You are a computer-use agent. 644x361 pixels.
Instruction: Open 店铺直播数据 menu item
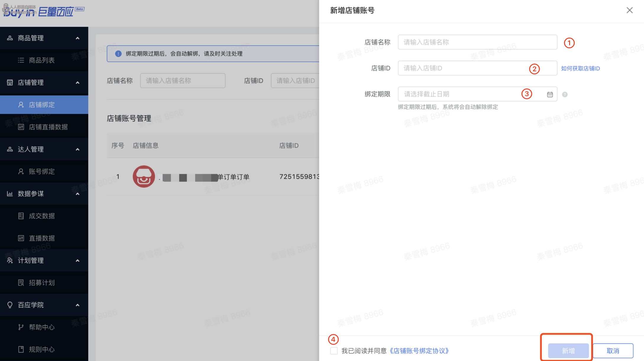coord(48,127)
